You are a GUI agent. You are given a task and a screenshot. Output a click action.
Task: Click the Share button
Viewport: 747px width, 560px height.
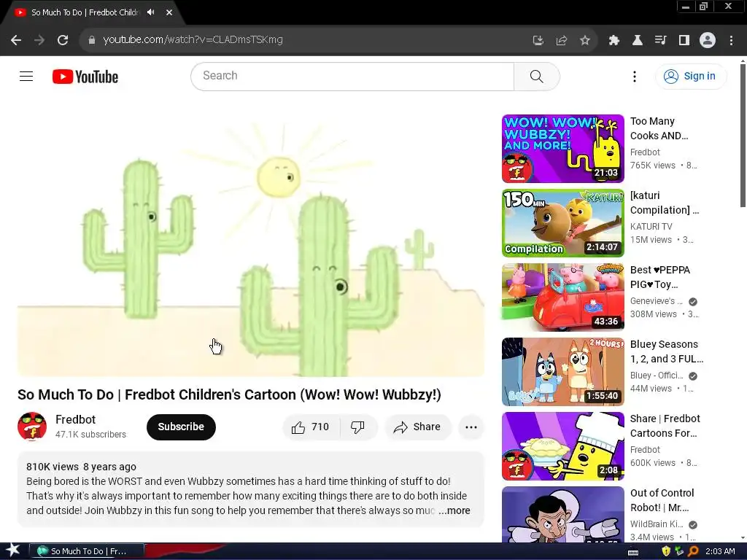417,427
